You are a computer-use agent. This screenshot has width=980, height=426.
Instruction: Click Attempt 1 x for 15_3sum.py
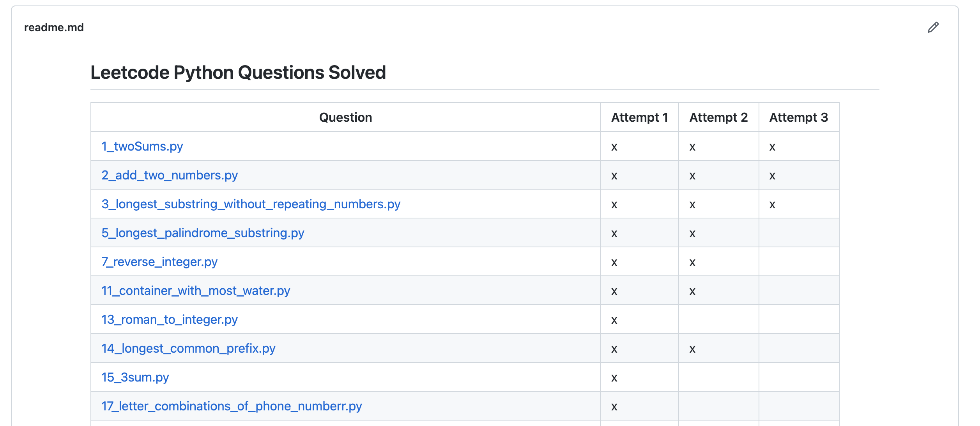614,378
